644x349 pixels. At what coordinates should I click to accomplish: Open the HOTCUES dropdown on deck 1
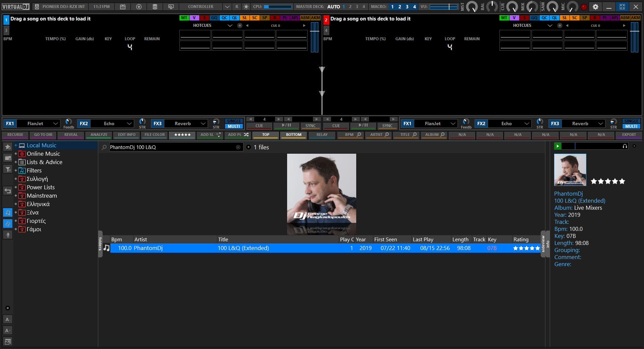tap(230, 26)
